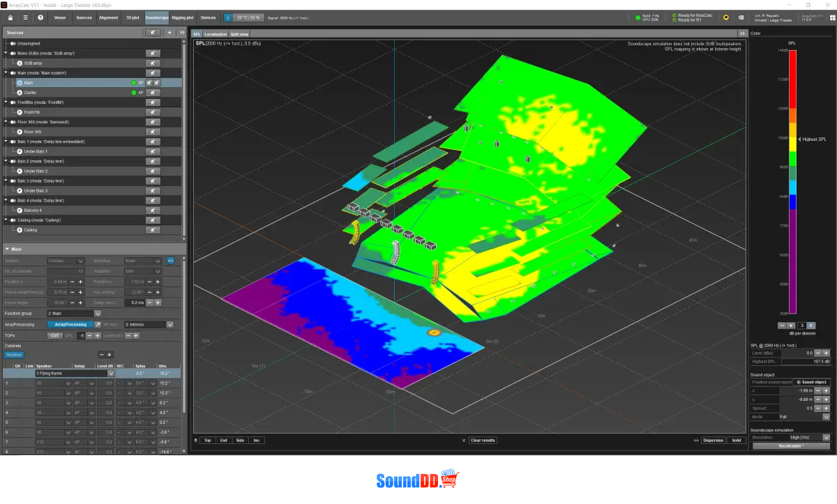Collapse Sources panel with double-arrow icon
Image resolution: width=837 pixels, height=504 pixels.
[x=182, y=33]
